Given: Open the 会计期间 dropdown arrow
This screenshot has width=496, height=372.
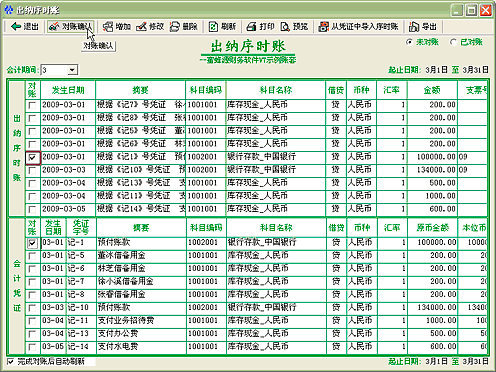Looking at the screenshot, I should 72,70.
